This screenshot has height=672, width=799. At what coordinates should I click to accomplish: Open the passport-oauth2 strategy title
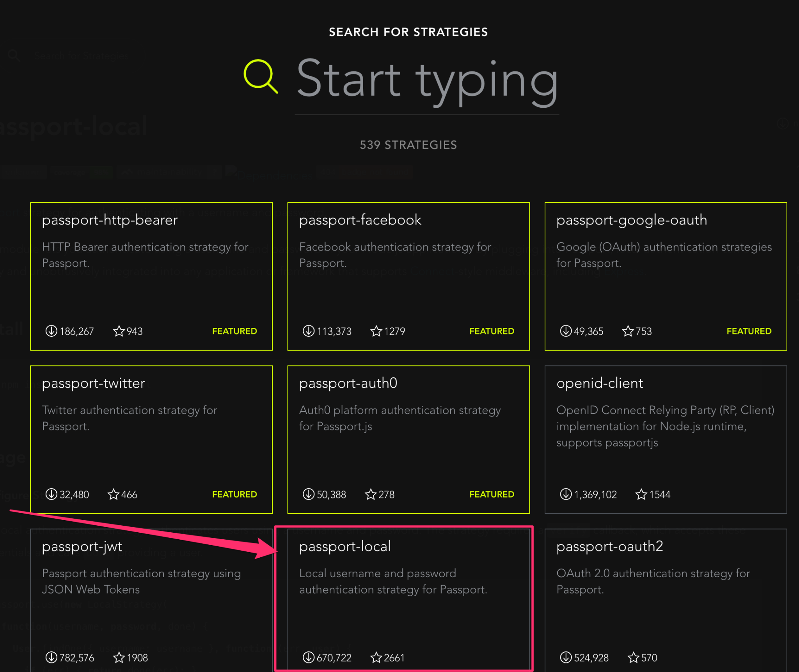coord(609,546)
